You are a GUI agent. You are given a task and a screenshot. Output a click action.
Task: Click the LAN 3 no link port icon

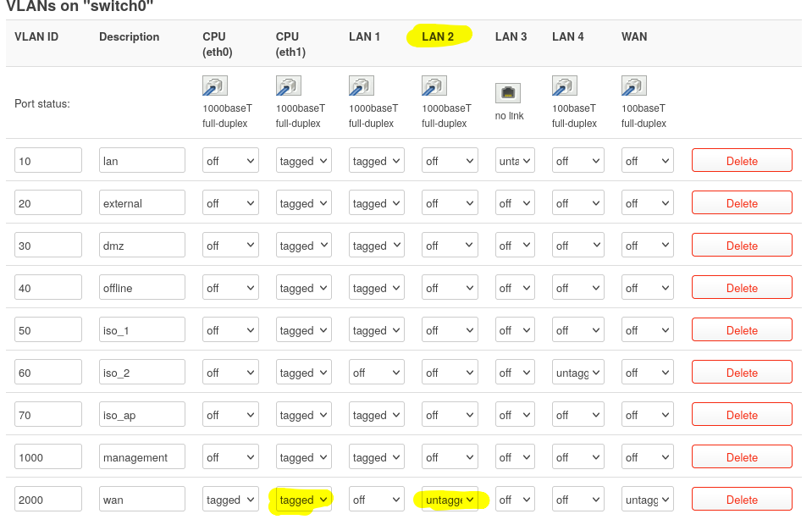pyautogui.click(x=508, y=93)
